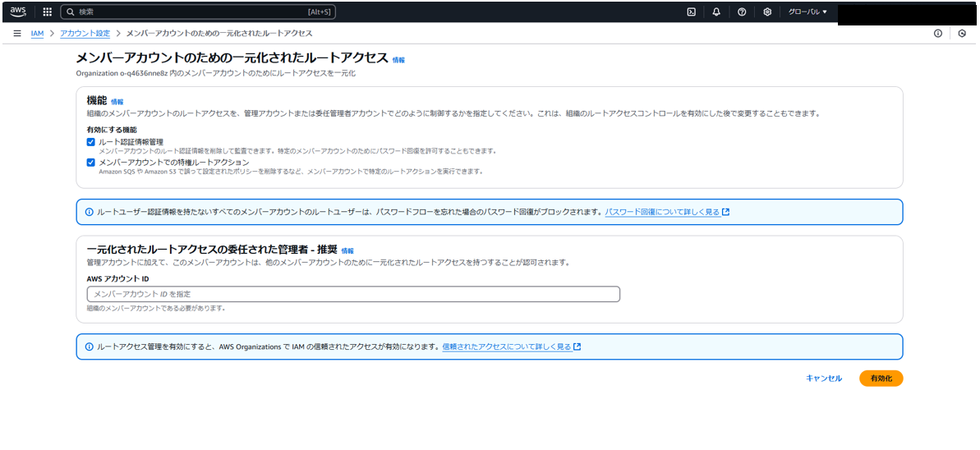Click the ルート認証情報管理 label text
Screen dimensions: 980x450
(x=131, y=142)
